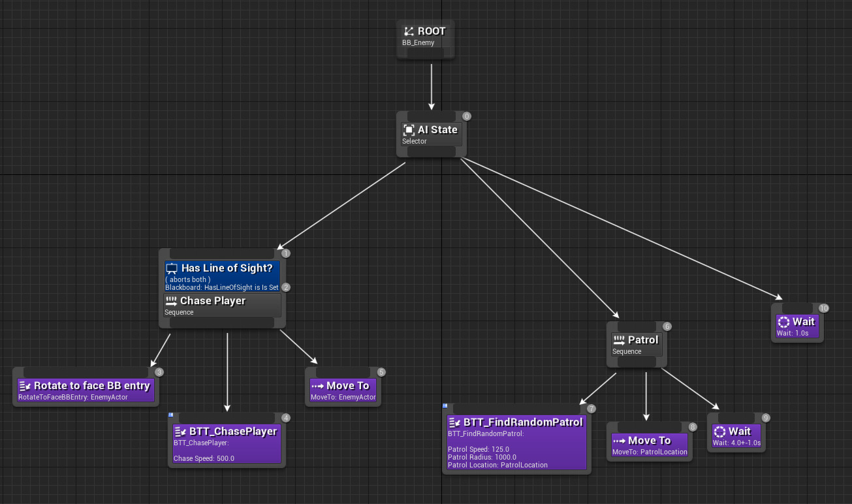Image resolution: width=852 pixels, height=504 pixels.
Task: Click the Chase Speed 500.0 detail text
Action: (x=202, y=458)
